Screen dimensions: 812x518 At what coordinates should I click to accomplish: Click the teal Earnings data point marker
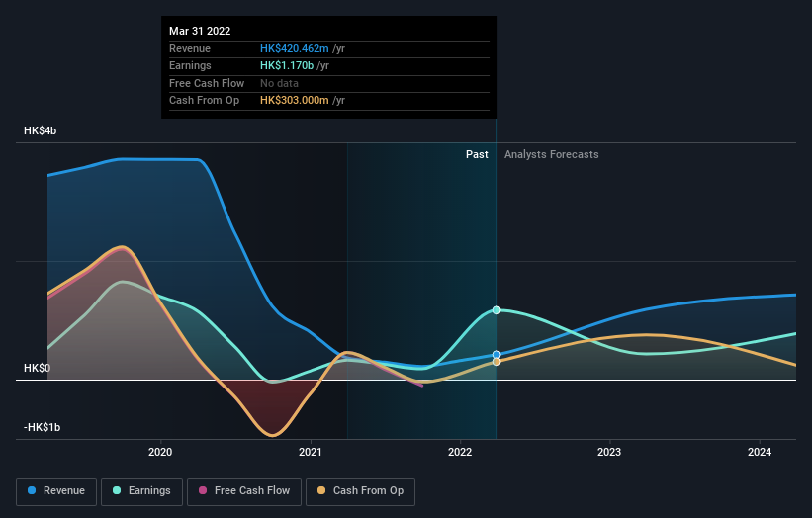click(x=496, y=310)
